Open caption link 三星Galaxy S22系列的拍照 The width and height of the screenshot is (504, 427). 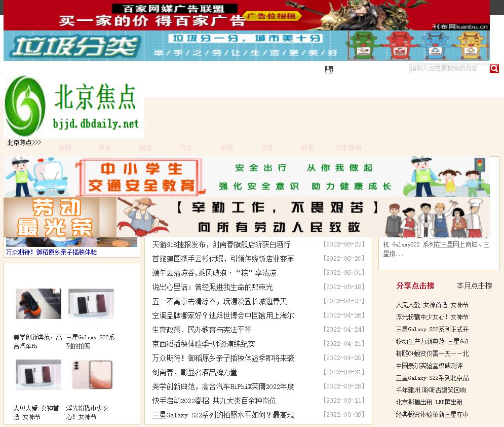coord(90,341)
